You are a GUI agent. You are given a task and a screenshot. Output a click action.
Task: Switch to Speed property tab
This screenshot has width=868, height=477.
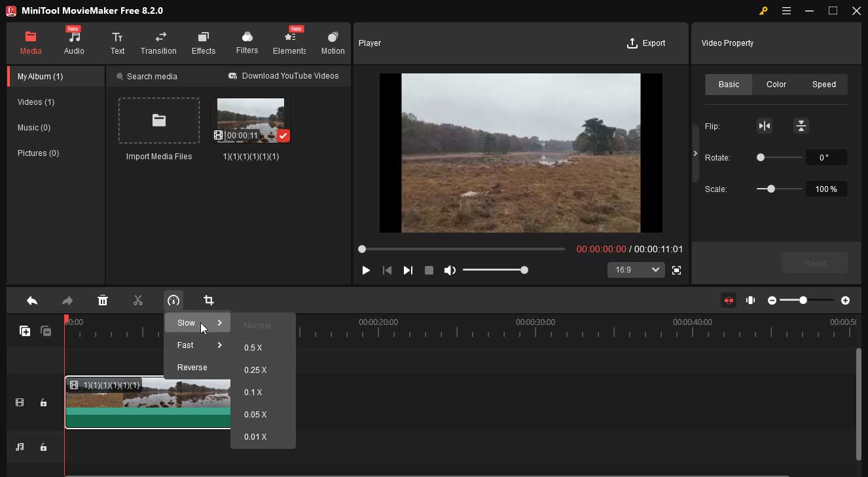[824, 85]
